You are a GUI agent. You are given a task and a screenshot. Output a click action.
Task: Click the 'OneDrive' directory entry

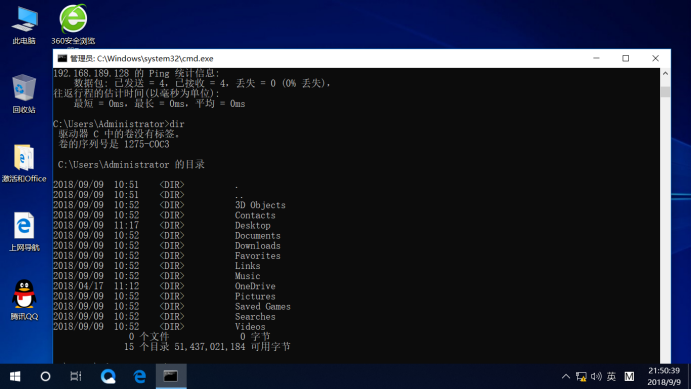tap(255, 286)
